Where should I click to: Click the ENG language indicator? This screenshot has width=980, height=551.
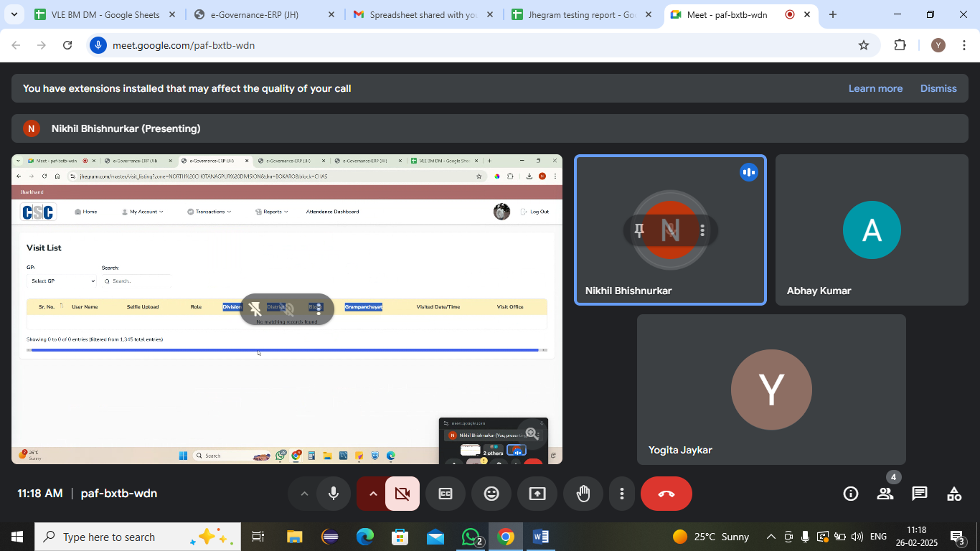pos(878,537)
